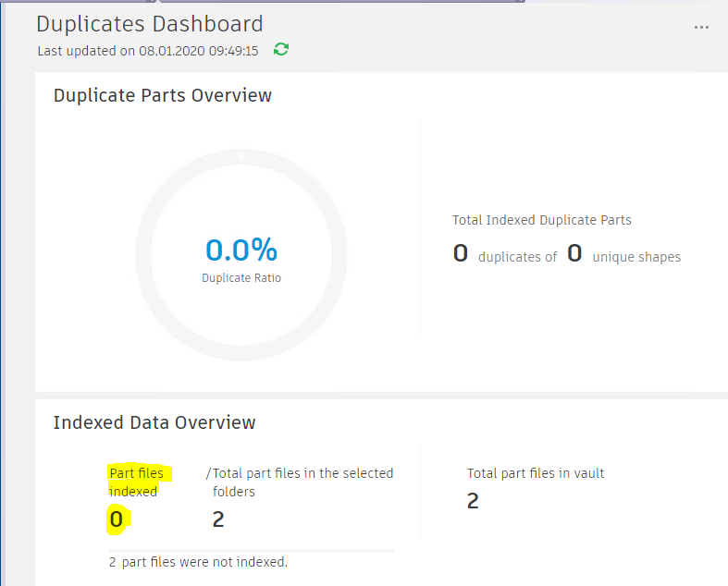This screenshot has height=586, width=728.
Task: Select the Duplicate Parts Overview heading
Action: 163,95
